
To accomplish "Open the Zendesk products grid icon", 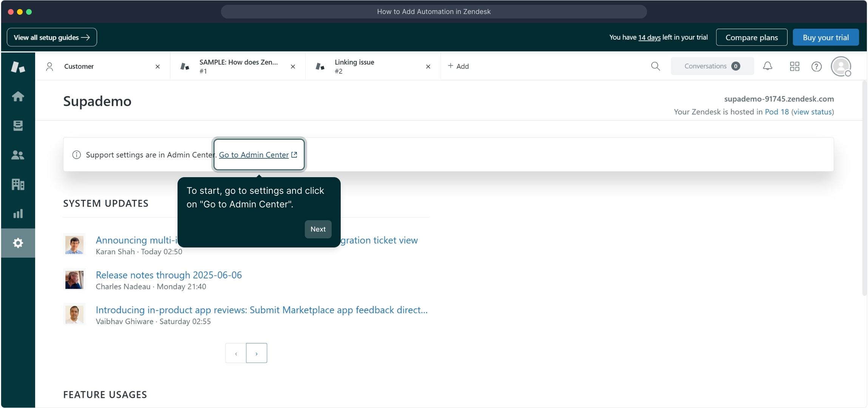I will pos(794,66).
